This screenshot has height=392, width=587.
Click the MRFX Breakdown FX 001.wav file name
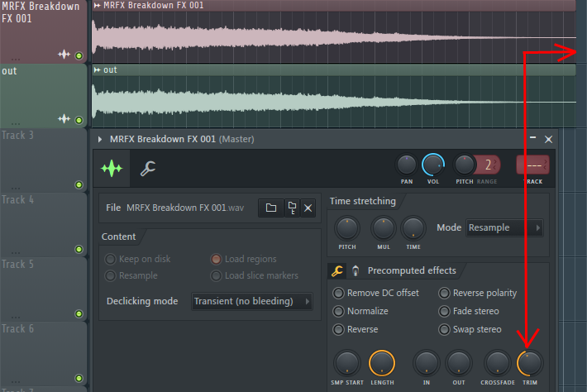point(185,208)
